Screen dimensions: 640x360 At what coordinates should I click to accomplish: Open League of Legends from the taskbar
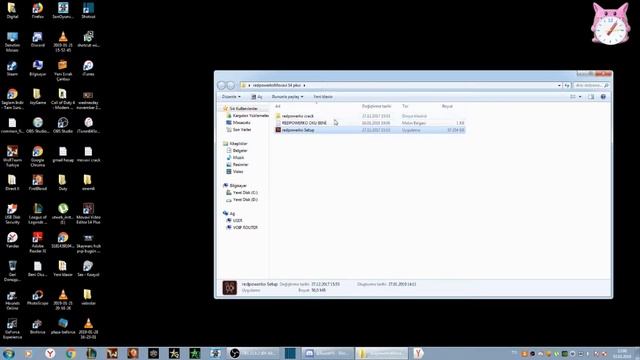click(x=91, y=353)
